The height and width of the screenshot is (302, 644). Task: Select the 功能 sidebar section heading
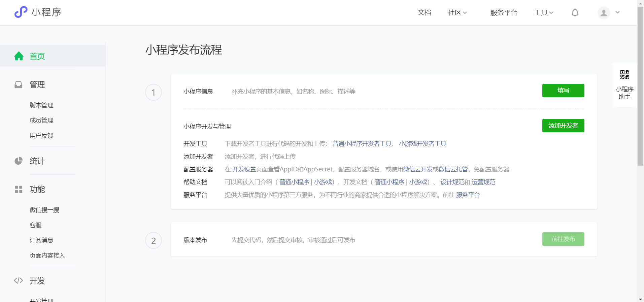tap(37, 189)
